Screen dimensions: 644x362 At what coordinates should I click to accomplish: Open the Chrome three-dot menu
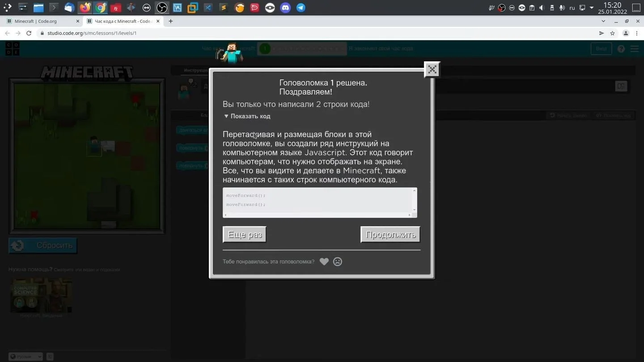click(637, 33)
